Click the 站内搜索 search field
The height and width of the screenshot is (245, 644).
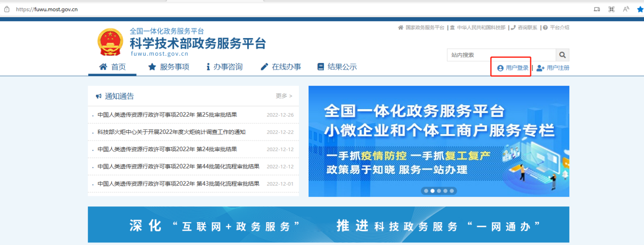pyautogui.click(x=501, y=55)
